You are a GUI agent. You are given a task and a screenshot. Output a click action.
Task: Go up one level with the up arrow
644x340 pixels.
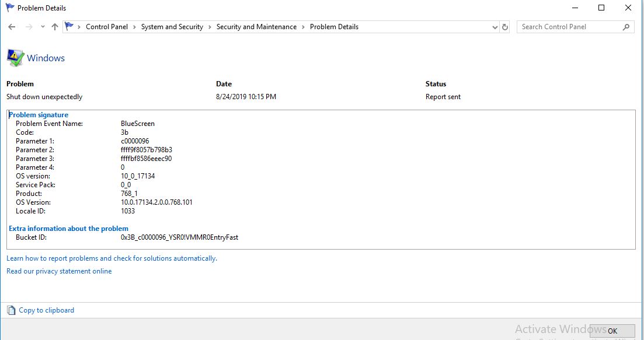pos(55,27)
